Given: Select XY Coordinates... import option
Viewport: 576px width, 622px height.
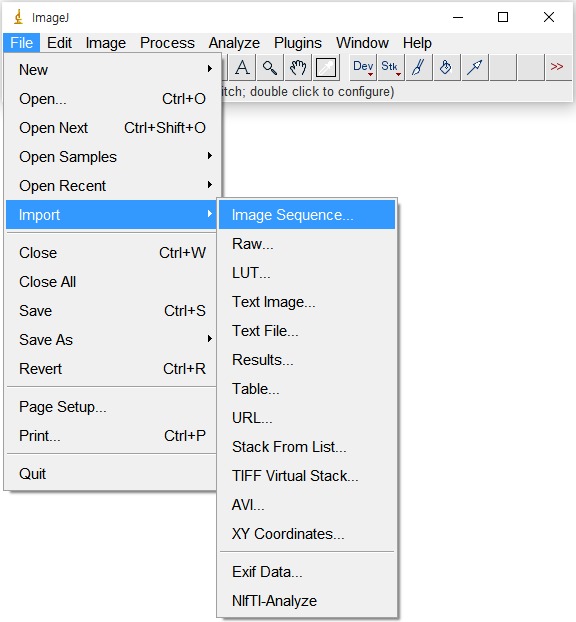Looking at the screenshot, I should point(307,534).
